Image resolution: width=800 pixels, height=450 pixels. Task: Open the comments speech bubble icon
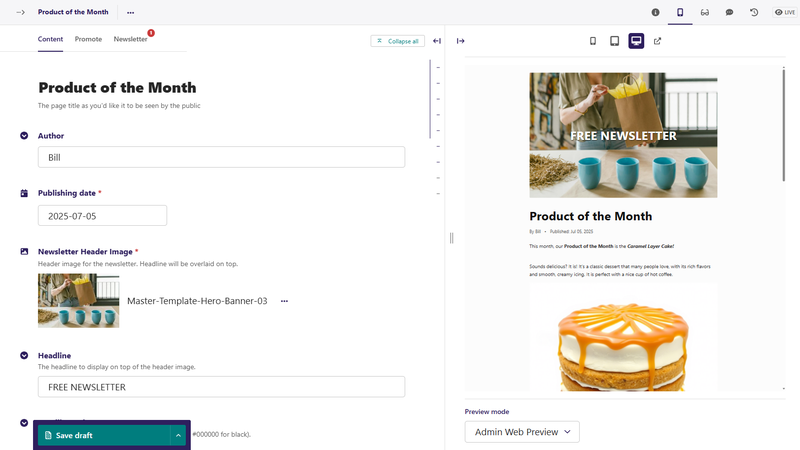[729, 12]
